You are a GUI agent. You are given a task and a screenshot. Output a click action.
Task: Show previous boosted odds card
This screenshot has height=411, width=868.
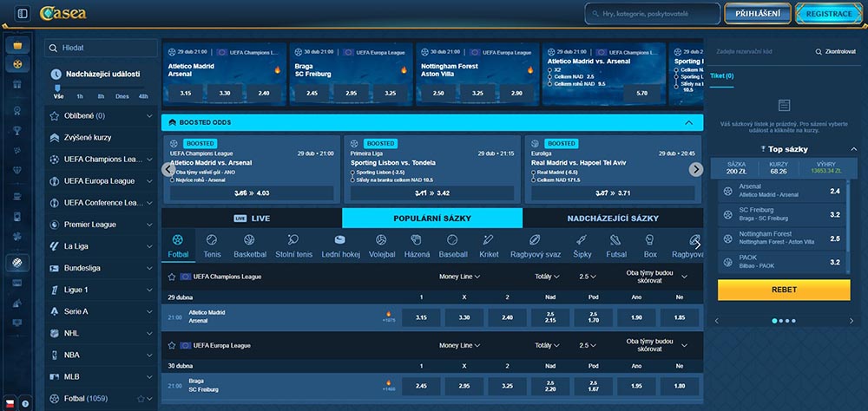tap(168, 169)
